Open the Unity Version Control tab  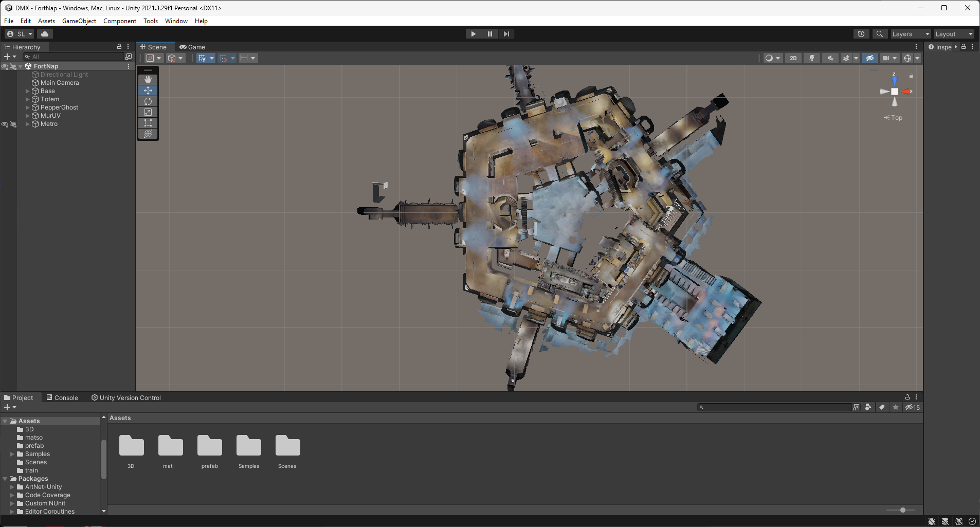pos(126,397)
